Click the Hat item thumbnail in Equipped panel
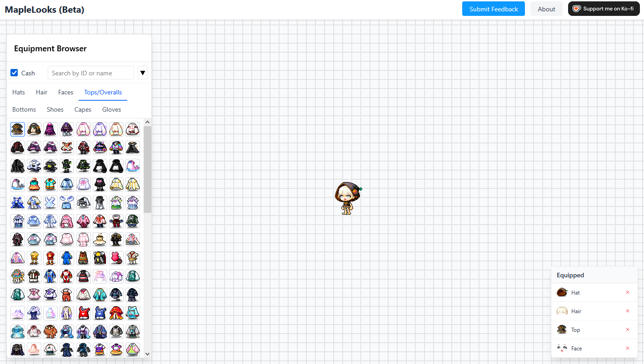The image size is (644, 364). pyautogui.click(x=562, y=292)
